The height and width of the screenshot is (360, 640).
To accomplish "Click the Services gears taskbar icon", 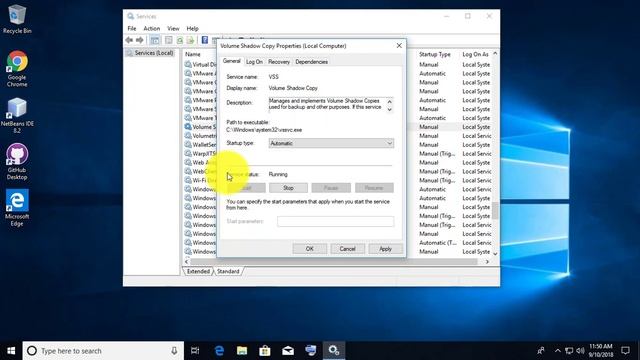I will [x=334, y=351].
